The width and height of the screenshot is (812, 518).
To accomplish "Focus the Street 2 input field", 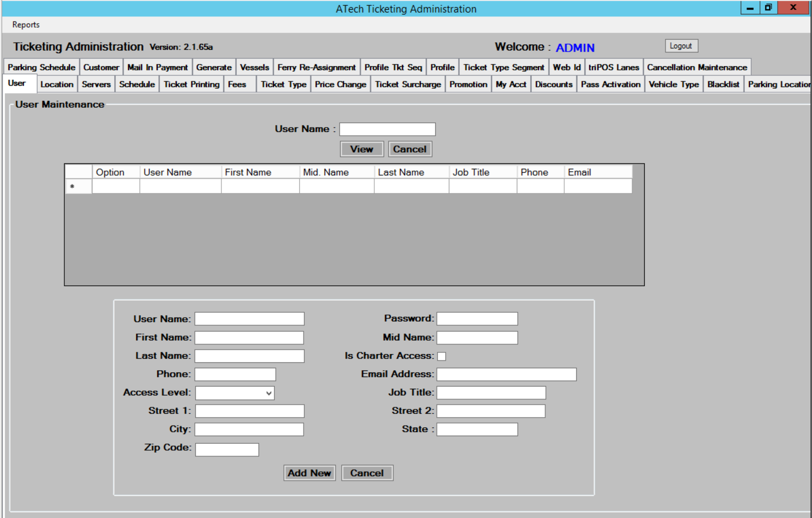I will pos(491,411).
